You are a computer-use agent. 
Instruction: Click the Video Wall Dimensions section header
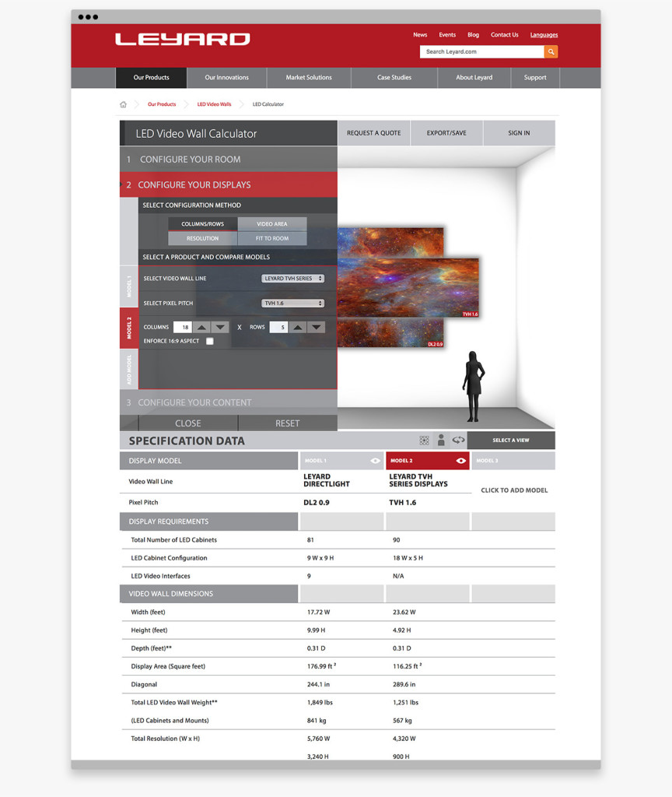tap(208, 594)
